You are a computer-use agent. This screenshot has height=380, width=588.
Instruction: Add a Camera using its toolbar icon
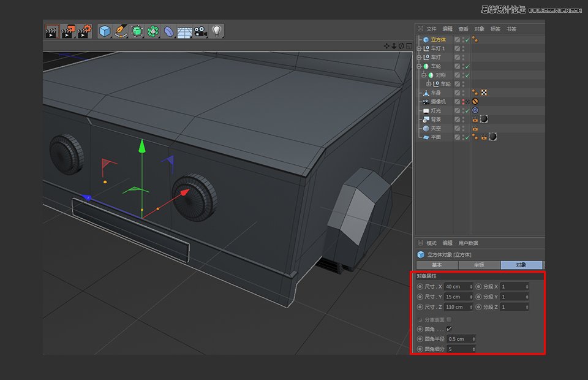[x=200, y=31]
